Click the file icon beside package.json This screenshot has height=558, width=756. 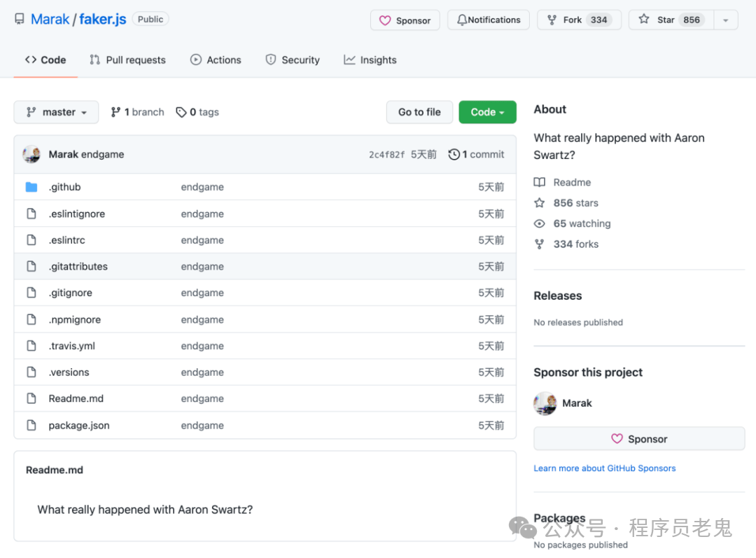pyautogui.click(x=31, y=426)
